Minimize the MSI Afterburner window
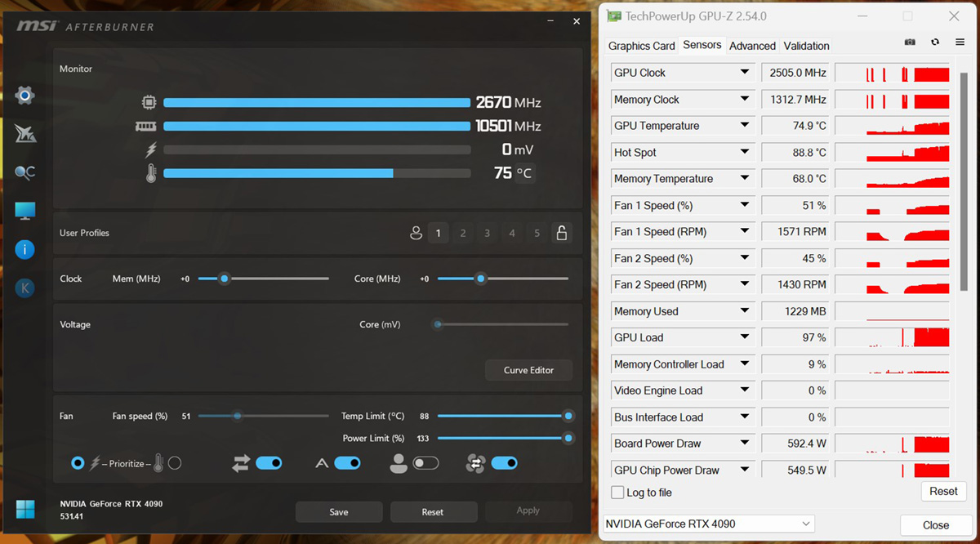This screenshot has height=544, width=980. [552, 22]
